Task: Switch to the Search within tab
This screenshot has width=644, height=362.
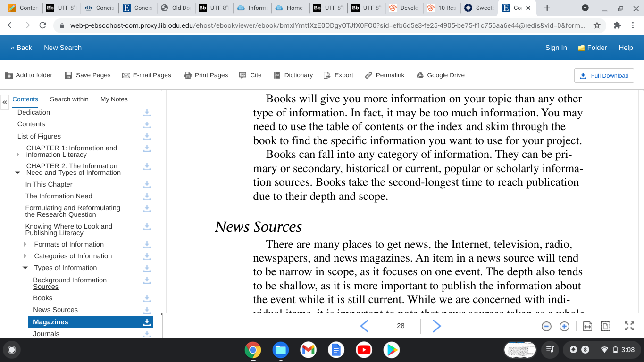Action: (69, 99)
